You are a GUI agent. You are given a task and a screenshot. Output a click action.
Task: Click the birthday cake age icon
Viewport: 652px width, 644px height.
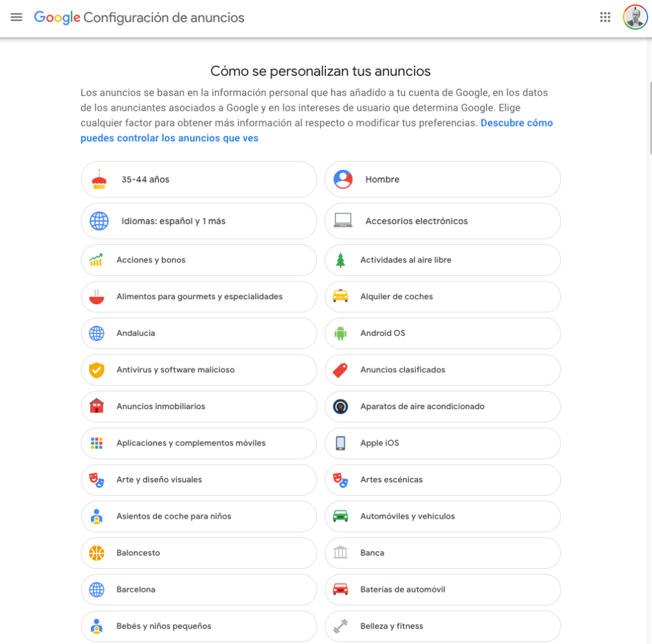[x=99, y=179]
